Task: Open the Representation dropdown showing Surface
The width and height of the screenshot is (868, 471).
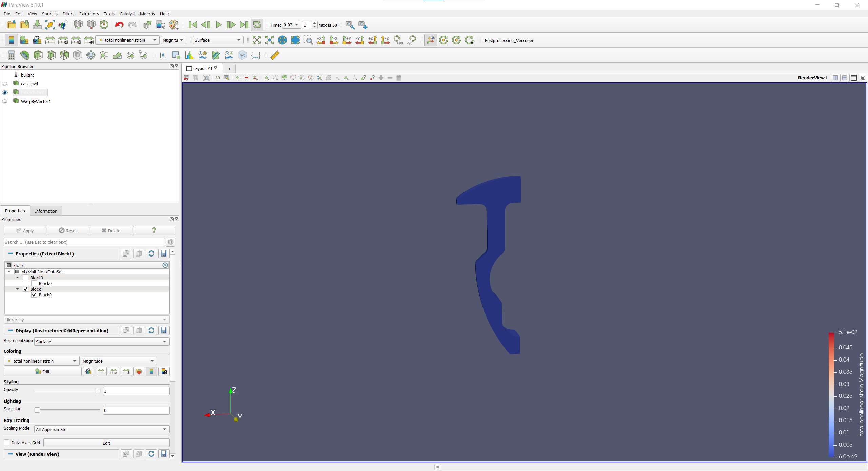Action: [101, 342]
